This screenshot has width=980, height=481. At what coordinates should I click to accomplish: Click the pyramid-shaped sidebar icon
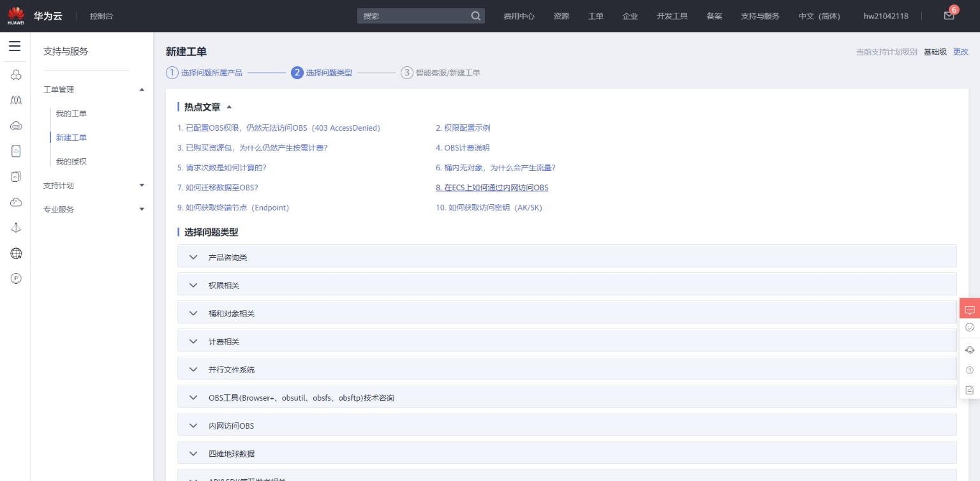coord(17,228)
